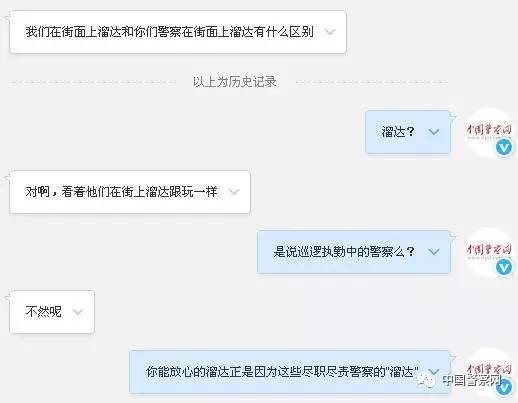
Task: Select "不然呢" message bubble
Action: [x=52, y=312]
